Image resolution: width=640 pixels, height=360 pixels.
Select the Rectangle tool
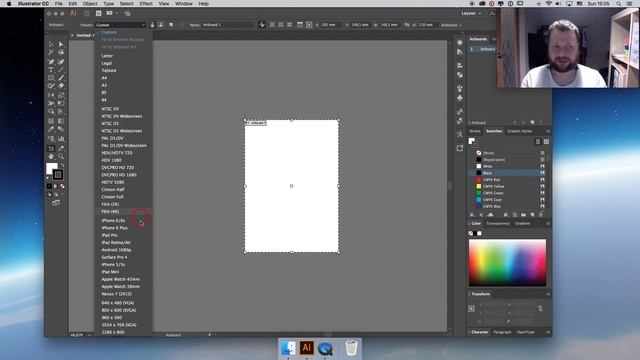click(x=51, y=78)
